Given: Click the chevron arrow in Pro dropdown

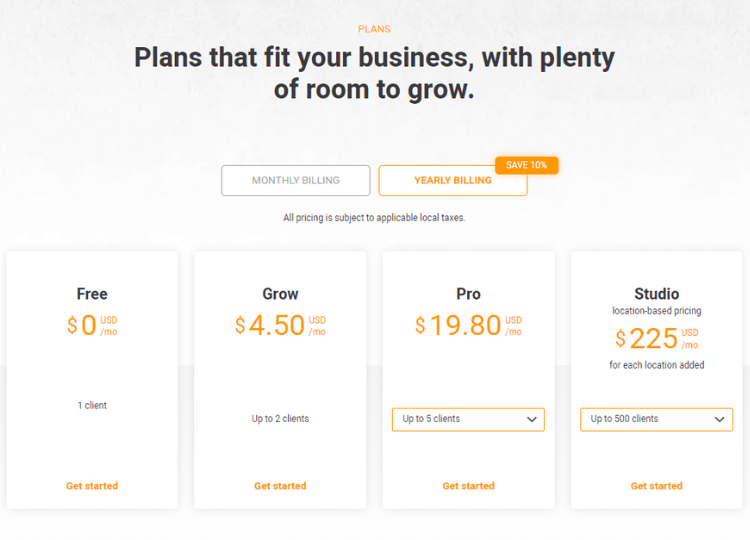Looking at the screenshot, I should (531, 419).
